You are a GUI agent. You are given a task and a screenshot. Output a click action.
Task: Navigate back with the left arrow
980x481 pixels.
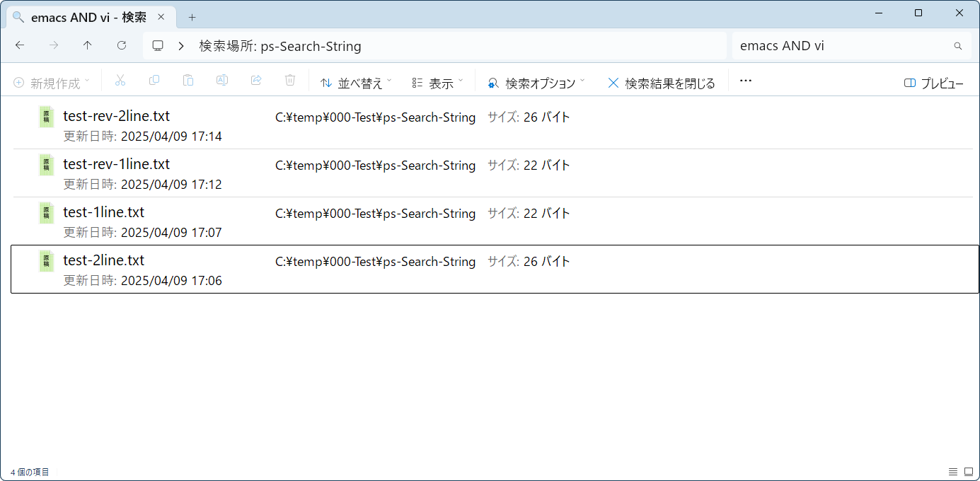(20, 46)
